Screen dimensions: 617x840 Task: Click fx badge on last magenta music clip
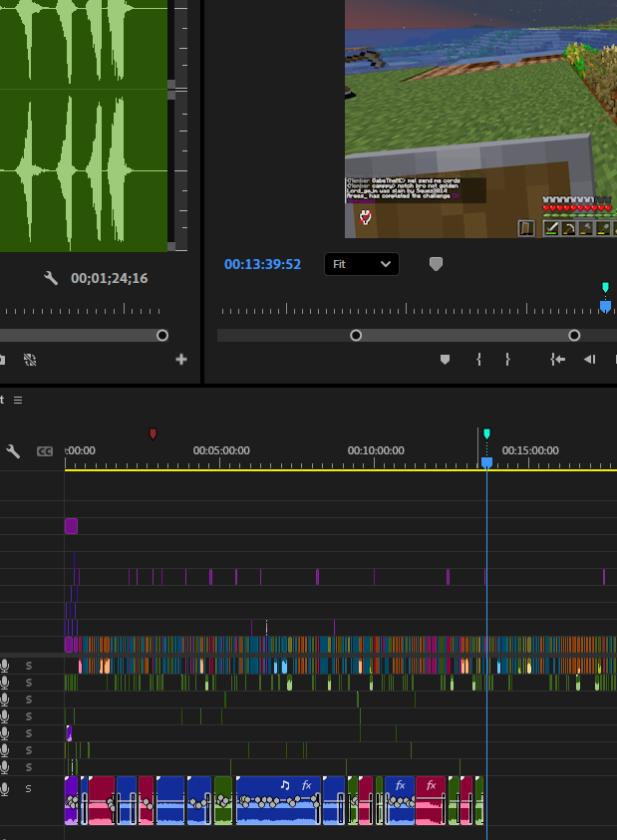(431, 785)
